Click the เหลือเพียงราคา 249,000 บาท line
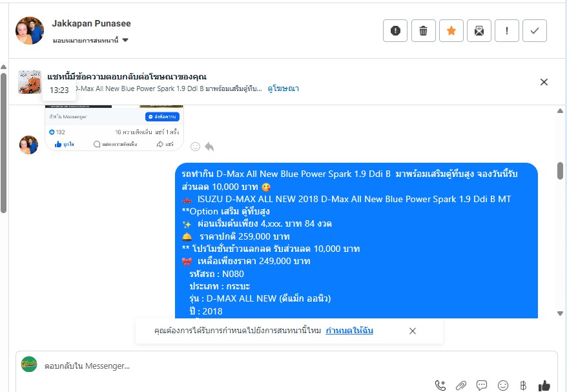Viewport: 567px width, 392px height. click(x=254, y=261)
